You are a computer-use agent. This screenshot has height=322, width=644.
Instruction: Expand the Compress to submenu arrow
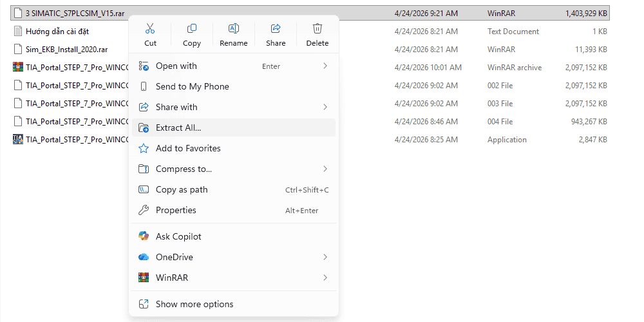click(x=325, y=169)
